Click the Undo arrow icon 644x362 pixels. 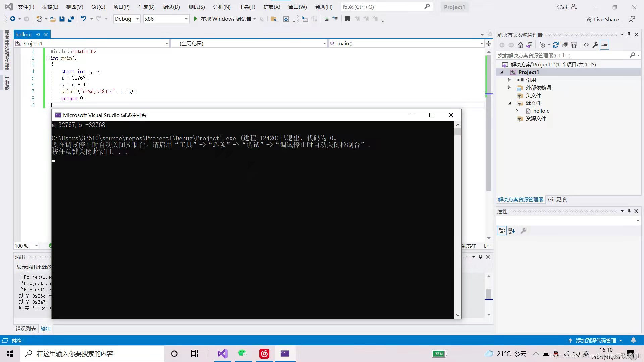pos(83,19)
